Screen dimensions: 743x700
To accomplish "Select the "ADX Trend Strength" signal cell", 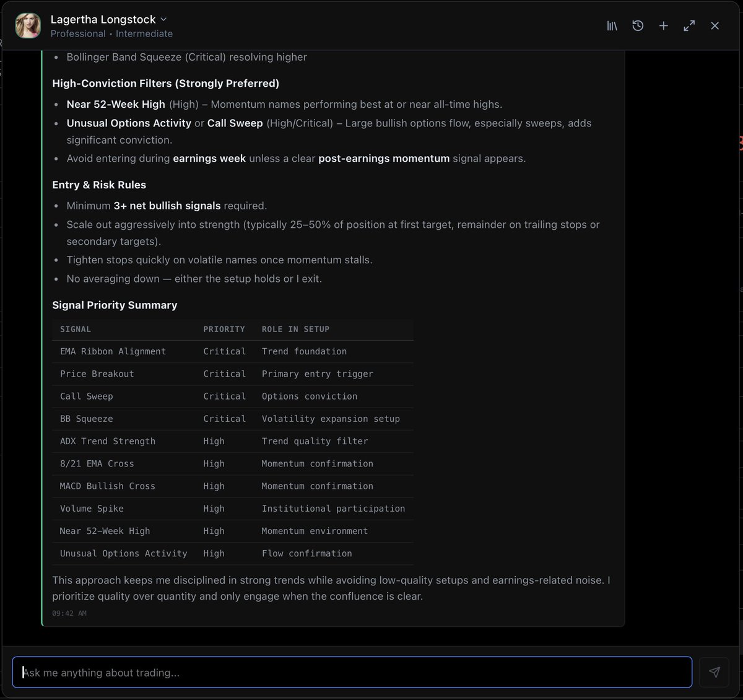I will click(x=108, y=441).
